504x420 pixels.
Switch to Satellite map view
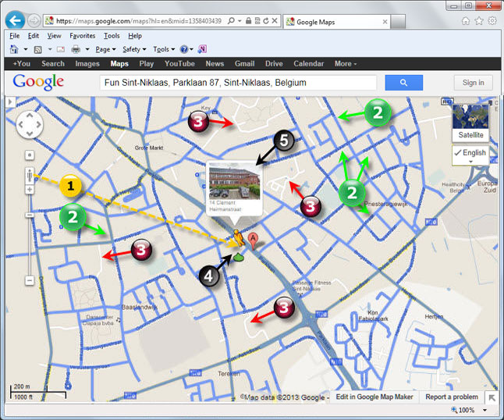point(470,123)
